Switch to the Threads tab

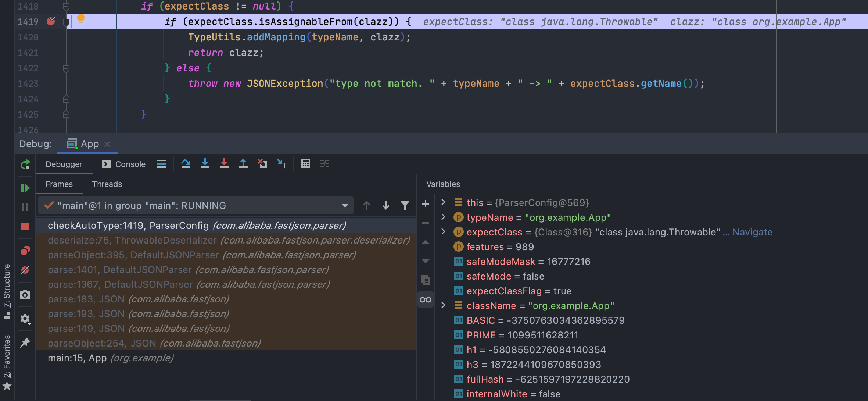tap(107, 184)
